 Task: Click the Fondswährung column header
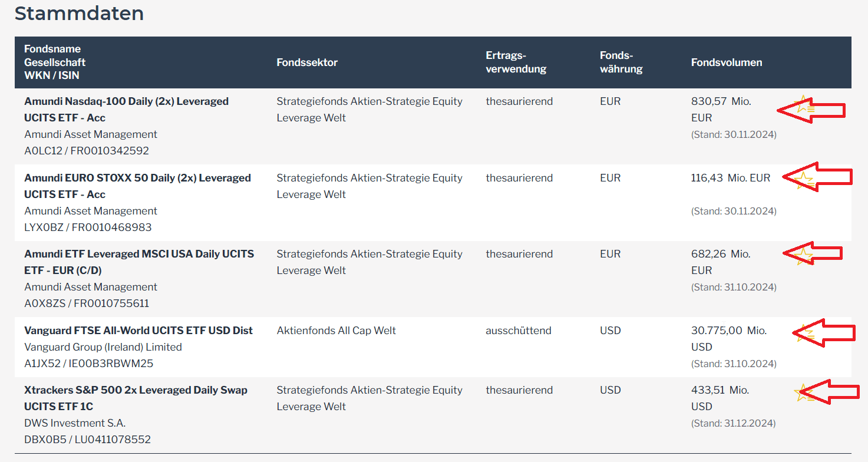[x=621, y=62]
